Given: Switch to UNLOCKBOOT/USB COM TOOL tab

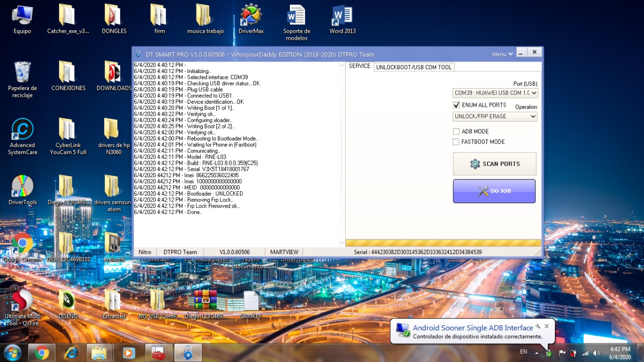Looking at the screenshot, I should [414, 67].
